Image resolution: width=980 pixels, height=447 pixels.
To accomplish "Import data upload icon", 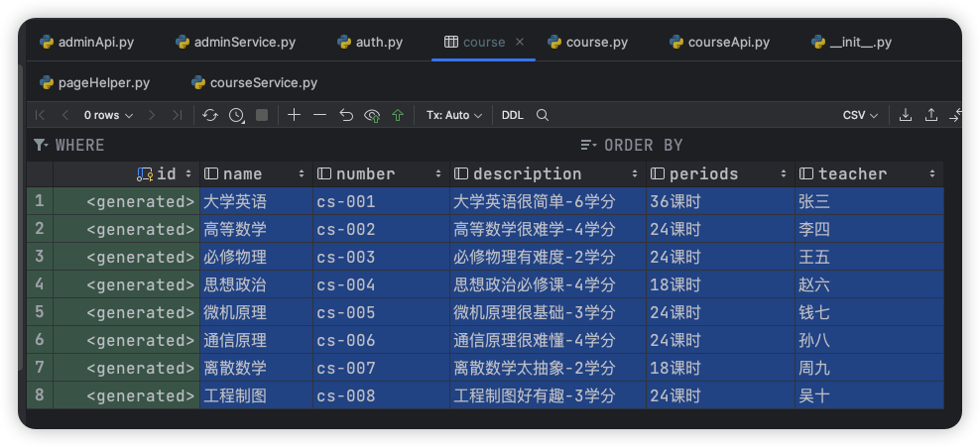I will tap(931, 115).
